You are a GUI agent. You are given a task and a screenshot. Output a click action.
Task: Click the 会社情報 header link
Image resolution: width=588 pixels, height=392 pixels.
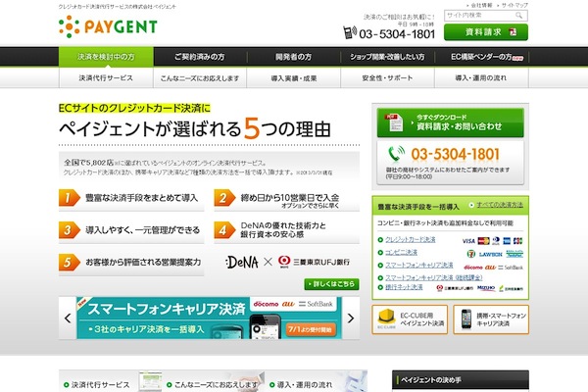481,5
